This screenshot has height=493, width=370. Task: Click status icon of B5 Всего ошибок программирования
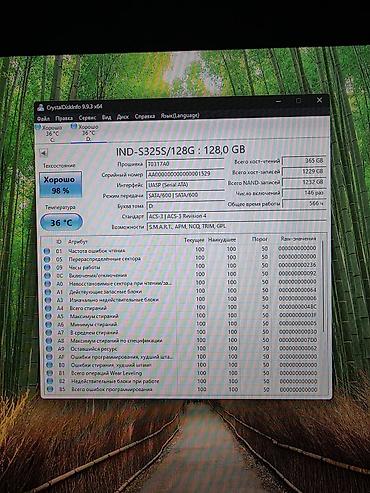(50, 389)
